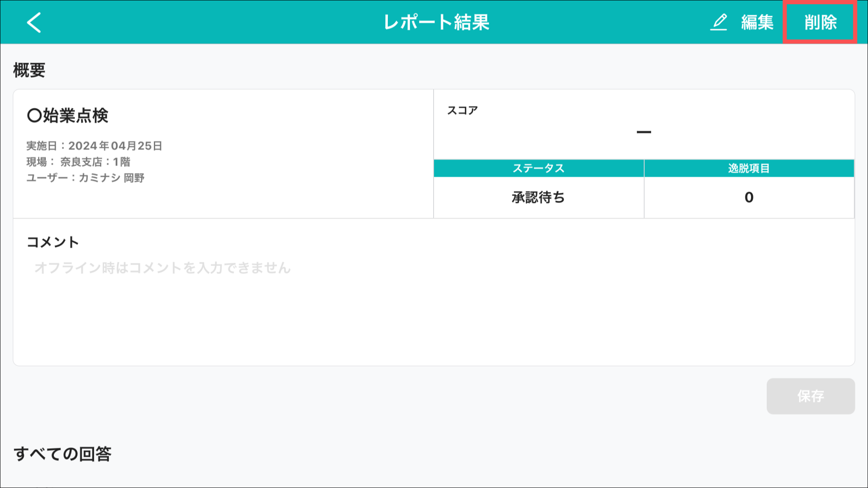Click the すべての回答 section heading
Image resolution: width=868 pixels, height=488 pixels.
[x=62, y=454]
